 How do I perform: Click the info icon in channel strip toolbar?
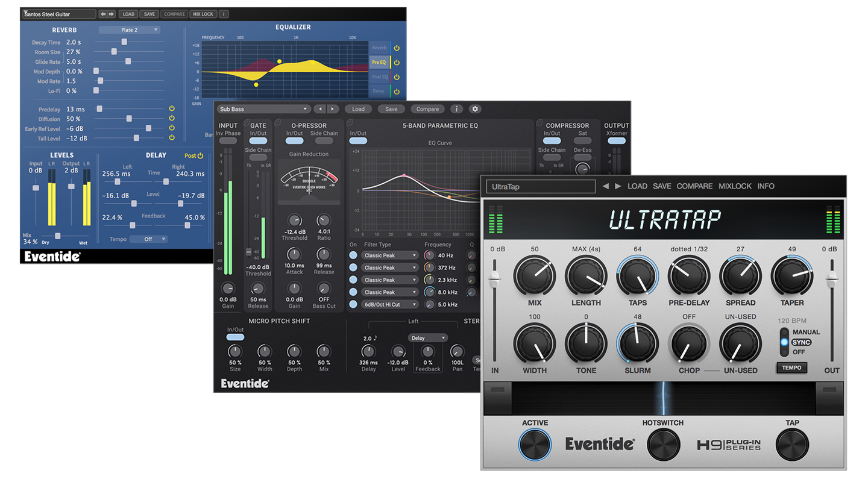[x=456, y=109]
